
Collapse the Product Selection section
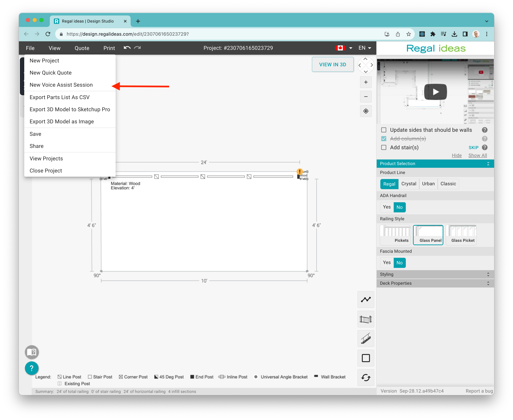point(488,164)
